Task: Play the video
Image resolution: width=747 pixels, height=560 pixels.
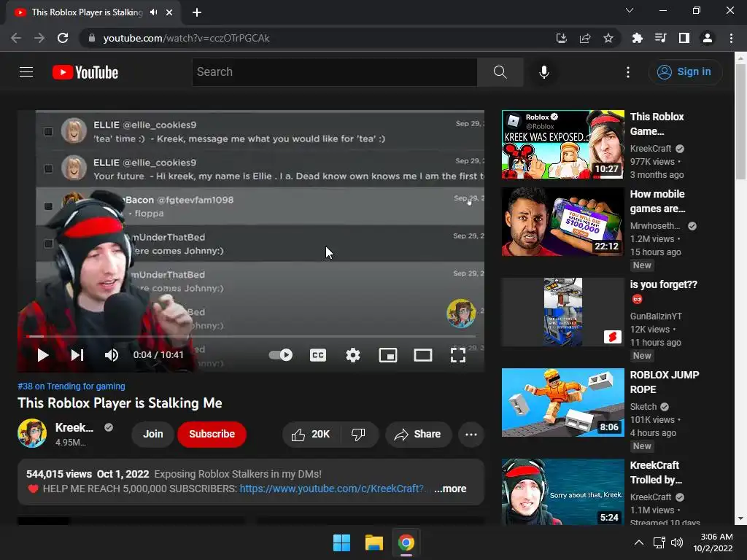Action: [x=43, y=355]
